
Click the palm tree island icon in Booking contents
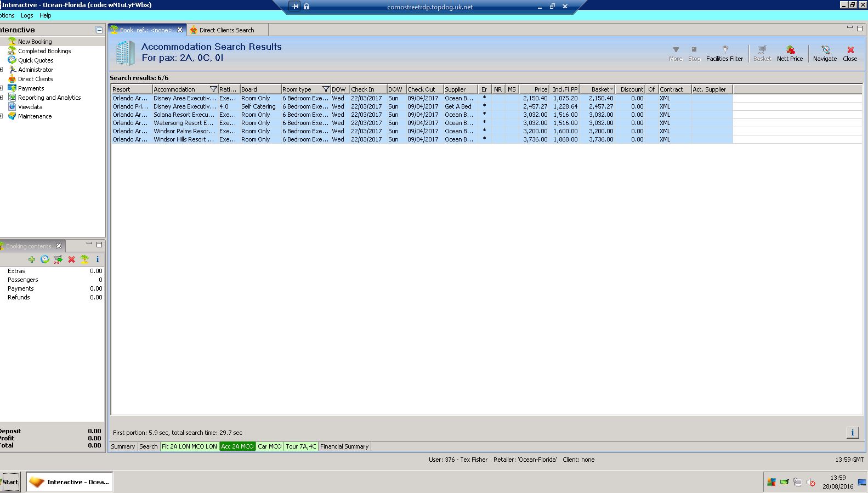click(84, 259)
